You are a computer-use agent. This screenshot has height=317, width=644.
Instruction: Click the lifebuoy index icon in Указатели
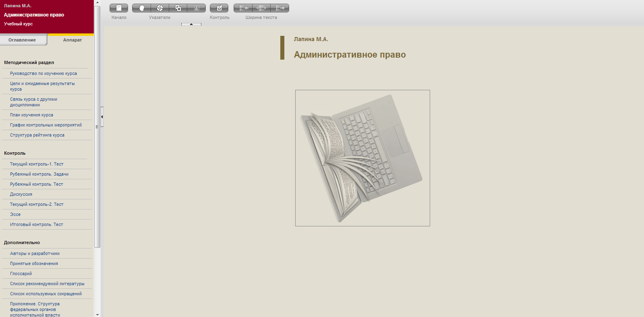click(160, 8)
